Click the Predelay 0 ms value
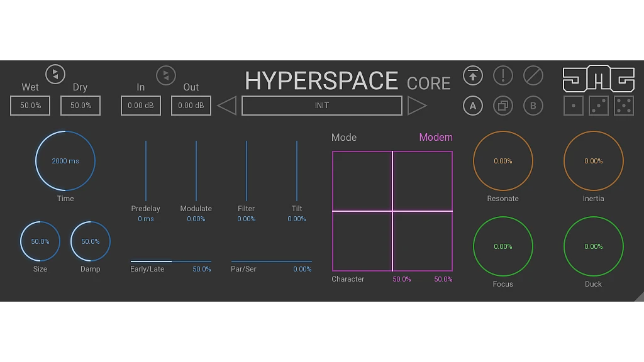Image resolution: width=644 pixels, height=362 pixels. (x=146, y=219)
